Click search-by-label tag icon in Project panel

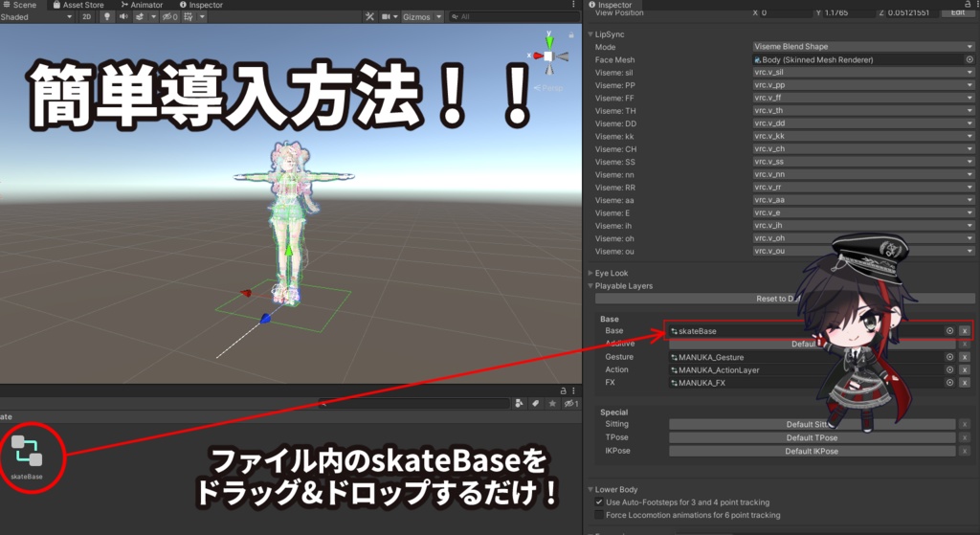536,404
